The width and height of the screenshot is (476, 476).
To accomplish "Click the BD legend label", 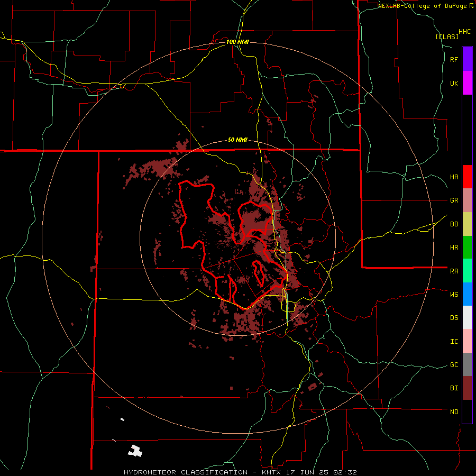I will coord(454,224).
